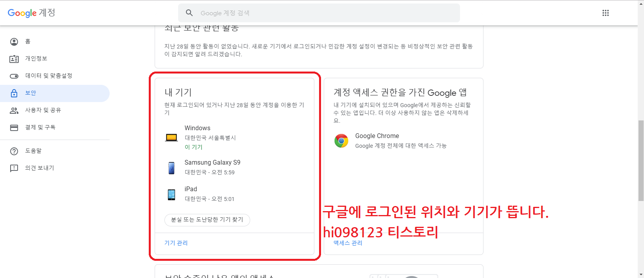Click the 데이터 및 맞춤설정 toggle icon
644x278 pixels.
point(14,76)
